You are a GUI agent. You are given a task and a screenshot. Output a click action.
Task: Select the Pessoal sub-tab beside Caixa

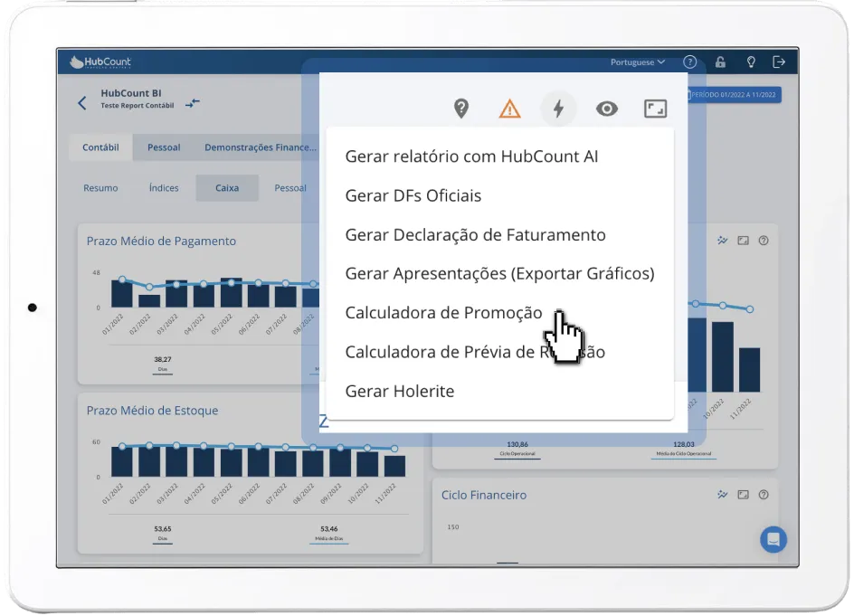(290, 188)
